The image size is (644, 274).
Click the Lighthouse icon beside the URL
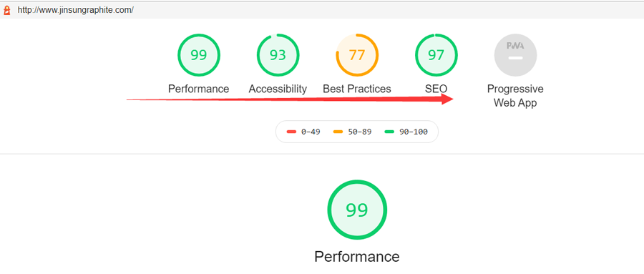[6, 10]
